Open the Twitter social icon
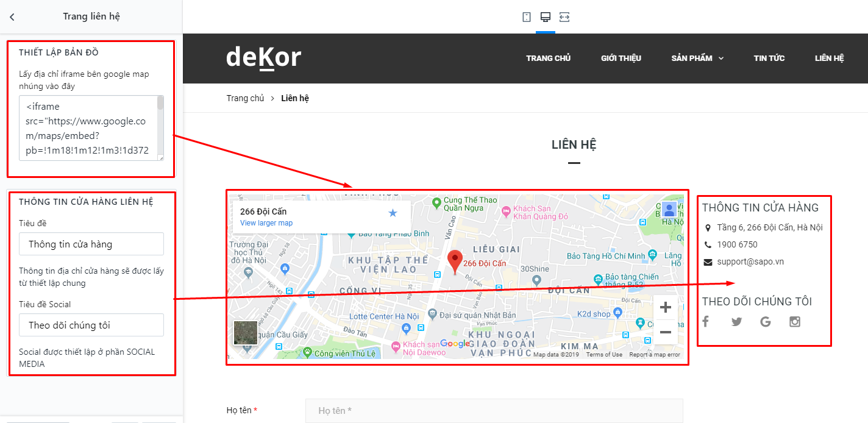 click(x=736, y=322)
